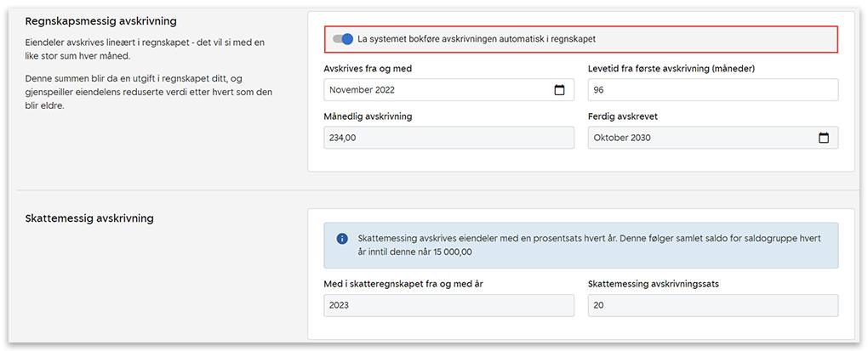Click the Skattemessig avskrivning heading
Viewport: 868px width, 351px height.
tap(89, 218)
